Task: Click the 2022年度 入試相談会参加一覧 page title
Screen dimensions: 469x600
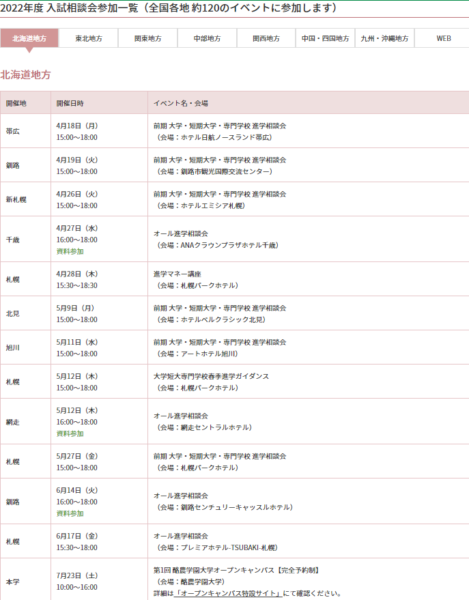Action: pos(168,8)
